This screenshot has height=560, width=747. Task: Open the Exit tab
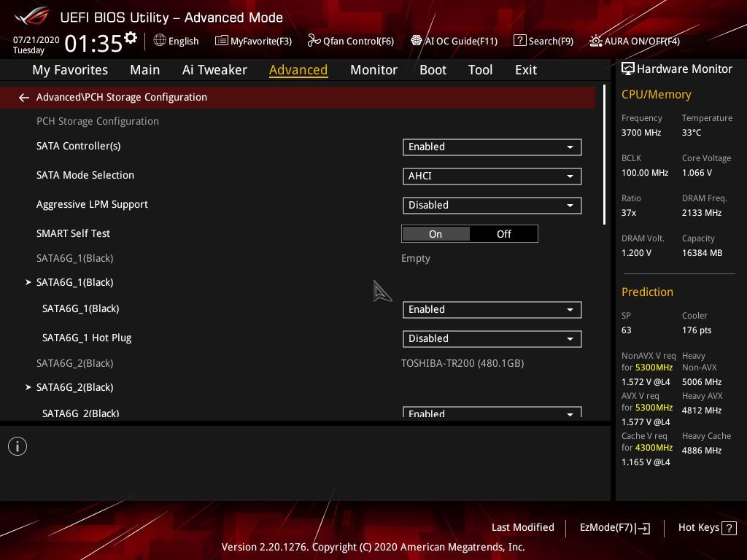pyautogui.click(x=526, y=70)
